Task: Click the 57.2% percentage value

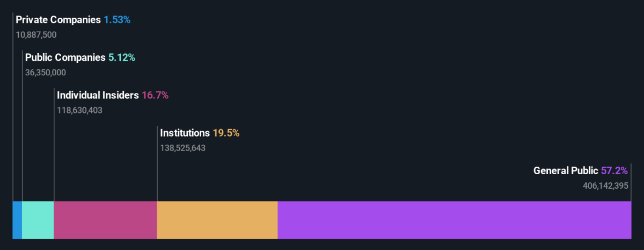Action: tap(614, 170)
